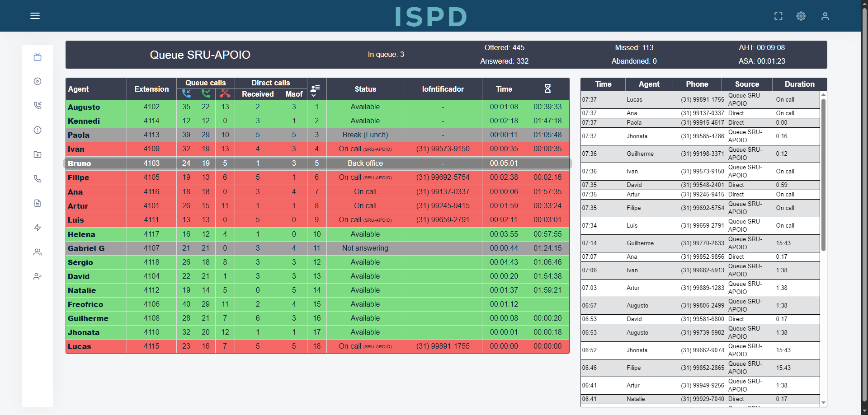Click call log entry 06:52 Jhonata
This screenshot has height=415, width=868.
click(700, 350)
